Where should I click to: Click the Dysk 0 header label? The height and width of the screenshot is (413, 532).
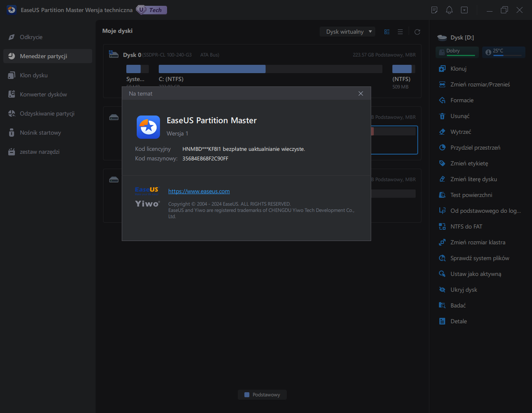click(132, 55)
